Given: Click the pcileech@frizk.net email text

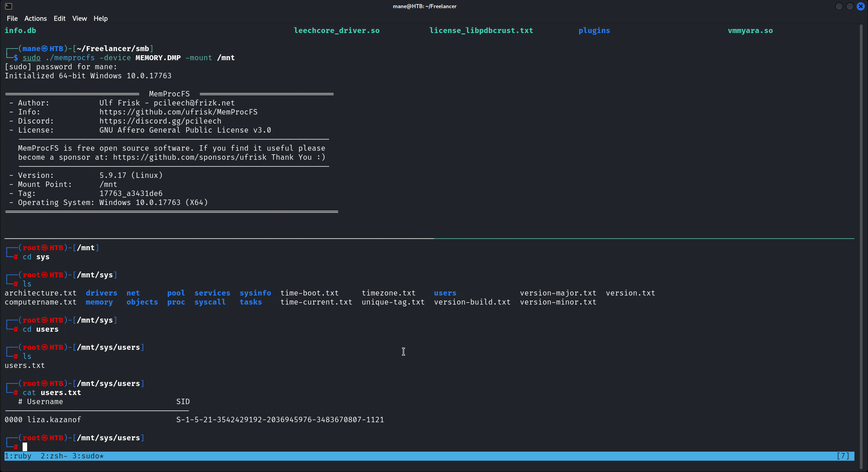Looking at the screenshot, I should [x=194, y=103].
